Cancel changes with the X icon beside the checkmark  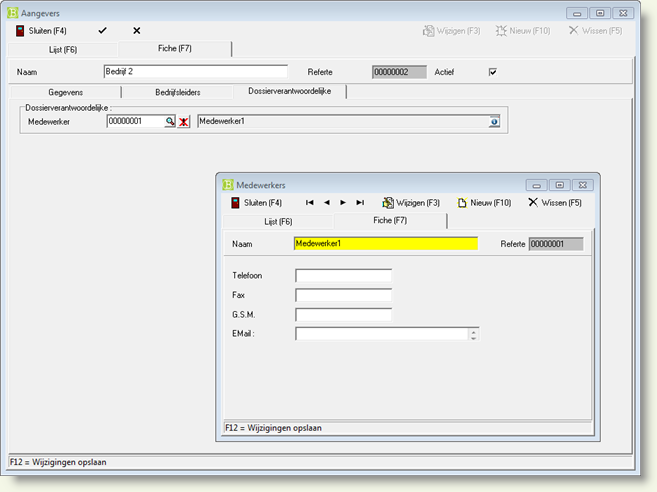click(x=137, y=31)
